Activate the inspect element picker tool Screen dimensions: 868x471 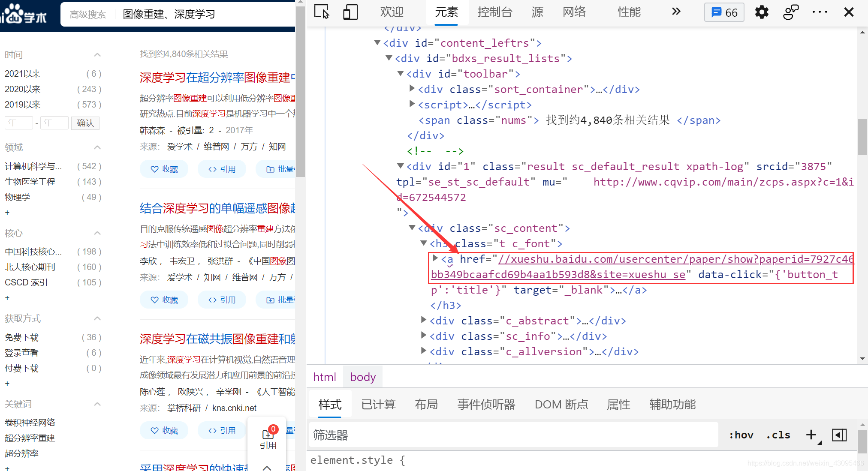pos(321,12)
